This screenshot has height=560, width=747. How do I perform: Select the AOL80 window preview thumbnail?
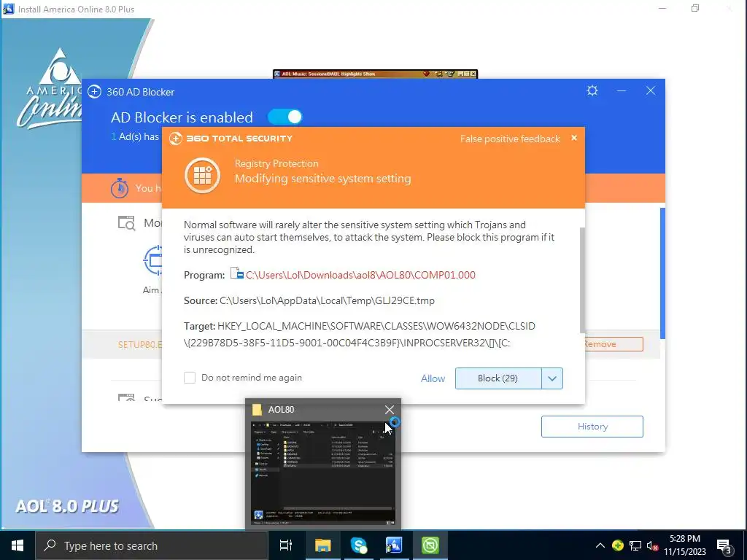[x=323, y=472]
